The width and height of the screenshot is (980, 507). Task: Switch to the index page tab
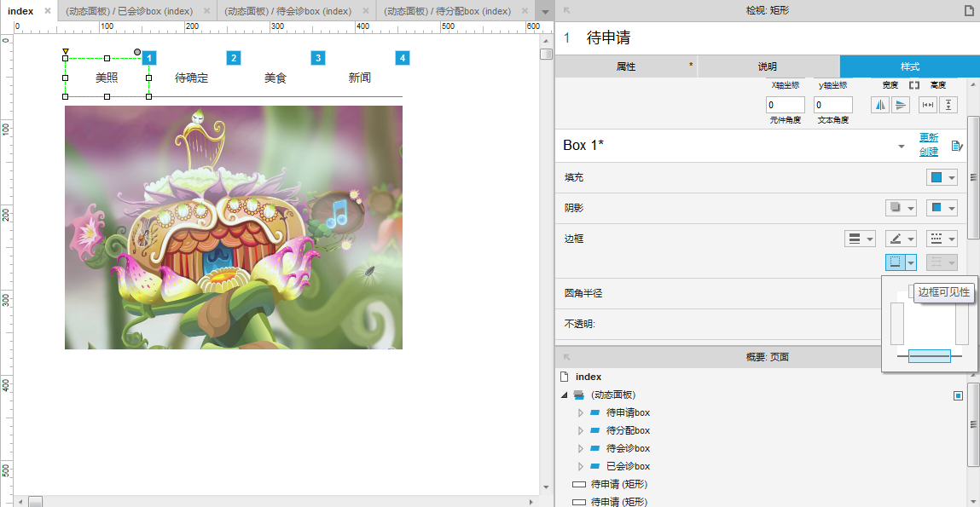(20, 11)
